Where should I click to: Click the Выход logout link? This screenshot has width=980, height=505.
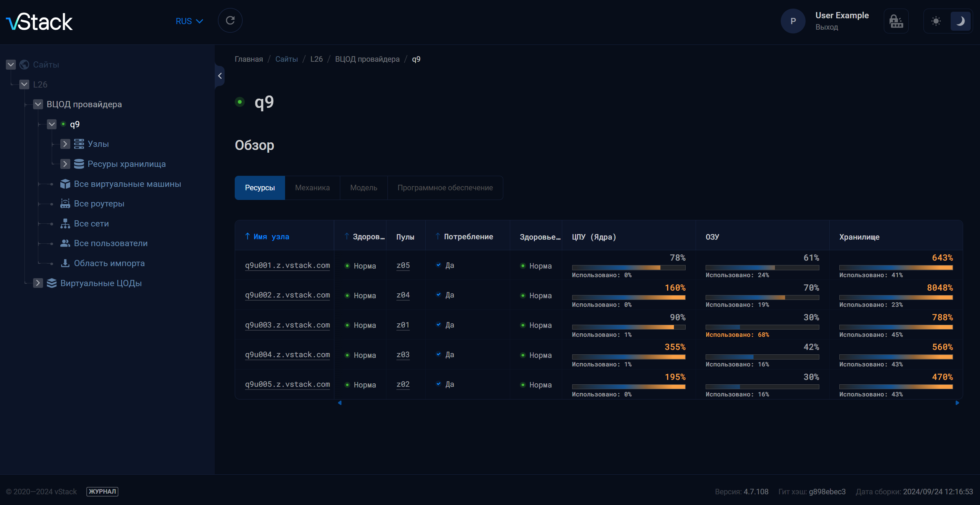point(827,27)
